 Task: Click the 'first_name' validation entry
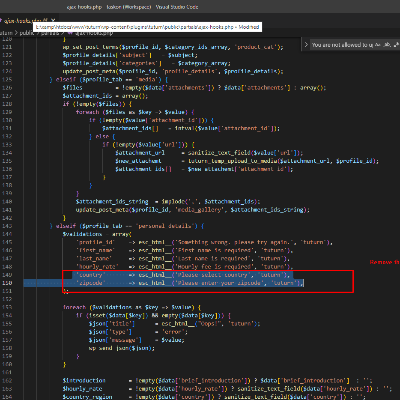[x=184, y=250]
